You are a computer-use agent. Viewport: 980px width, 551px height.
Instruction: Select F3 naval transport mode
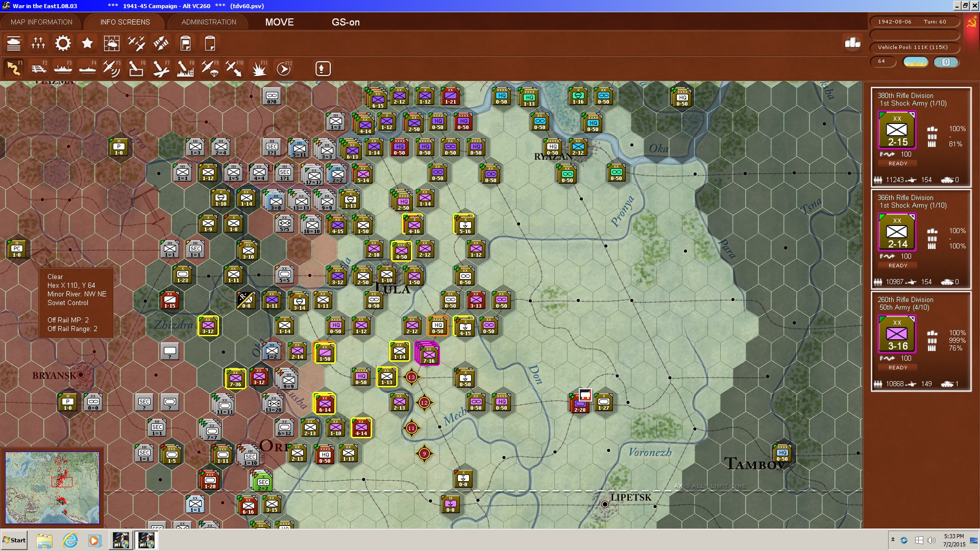point(63,68)
